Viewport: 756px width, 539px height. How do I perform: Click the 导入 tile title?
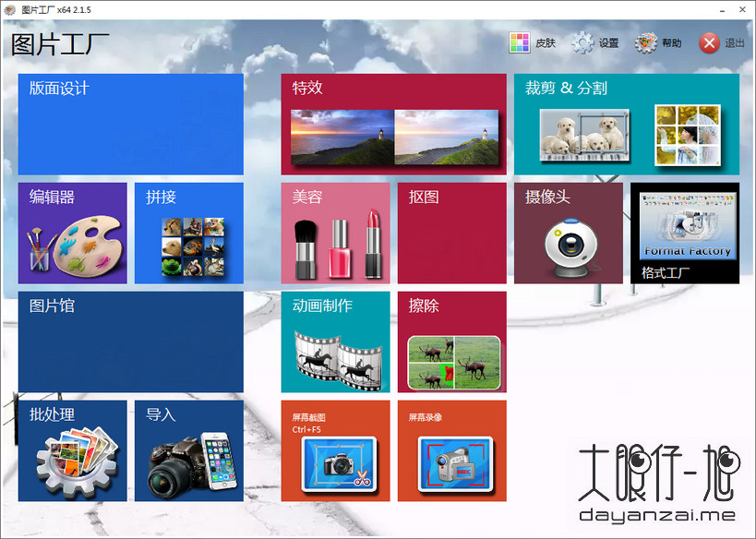click(x=161, y=414)
